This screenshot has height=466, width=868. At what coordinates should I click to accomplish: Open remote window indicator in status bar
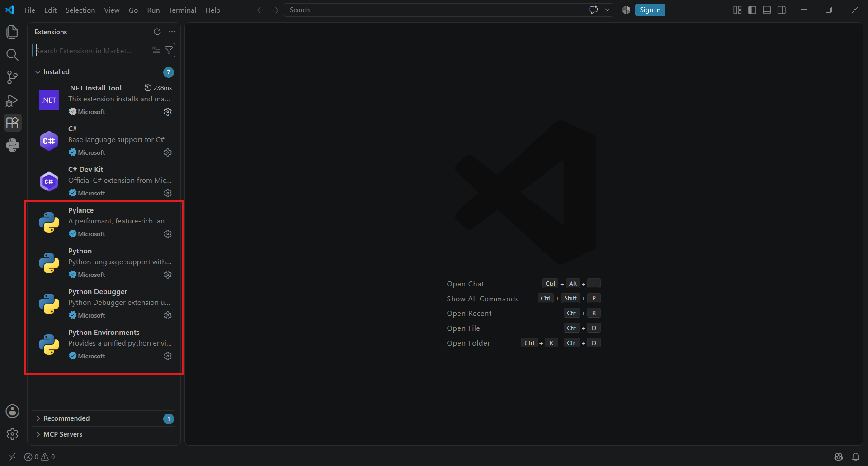(12, 457)
